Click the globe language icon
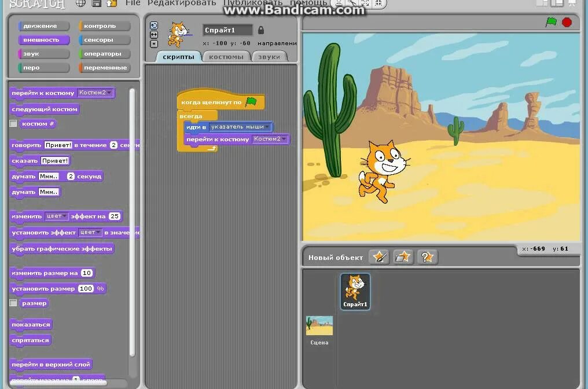Screen dimensions: 588x389 coord(80,3)
